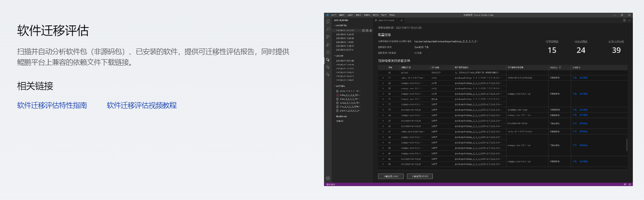Open the Search icon in VS Code activity bar
The width and height of the screenshot is (644, 200).
tap(328, 29)
